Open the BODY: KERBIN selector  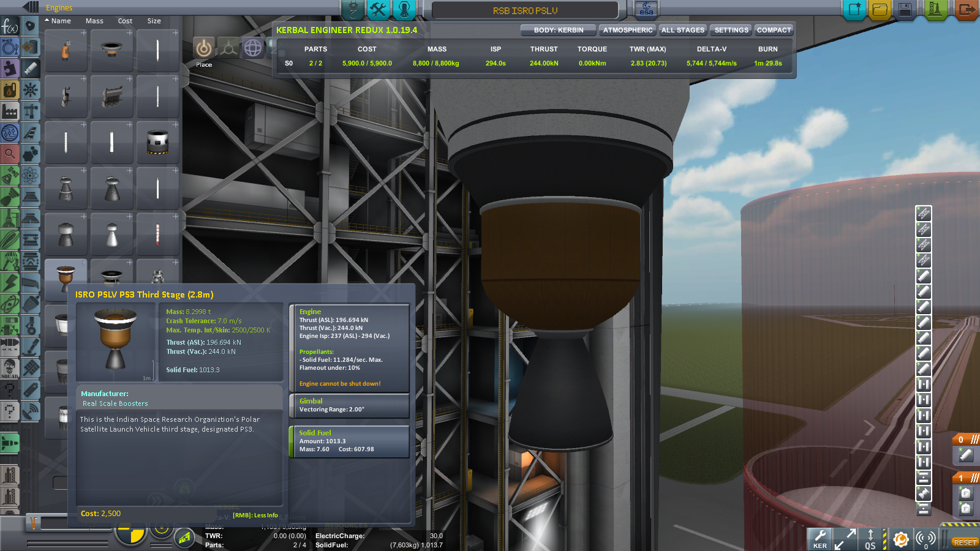tap(559, 30)
